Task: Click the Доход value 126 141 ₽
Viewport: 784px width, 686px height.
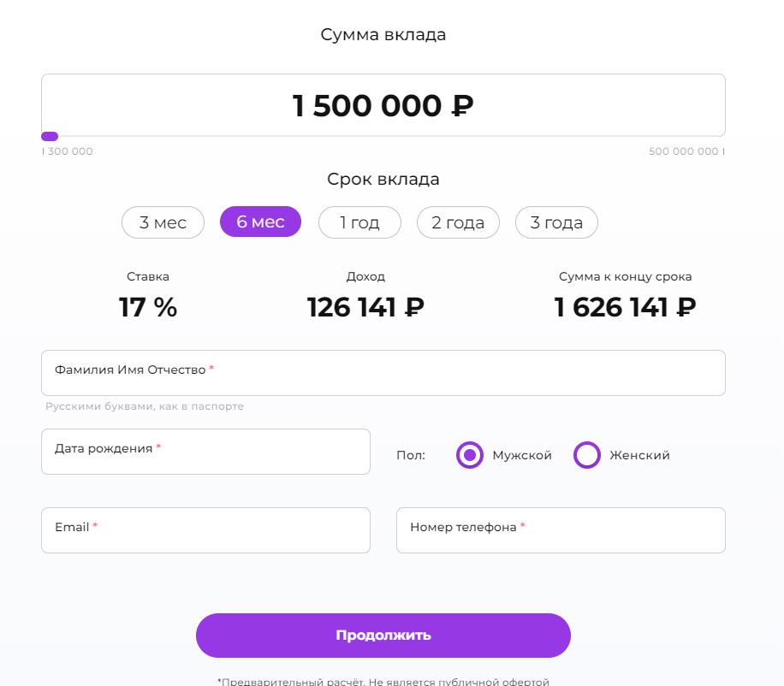Action: [365, 307]
